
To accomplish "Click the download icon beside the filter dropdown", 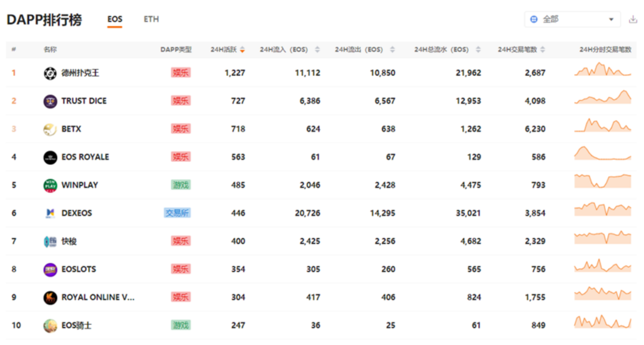I will (x=633, y=20).
